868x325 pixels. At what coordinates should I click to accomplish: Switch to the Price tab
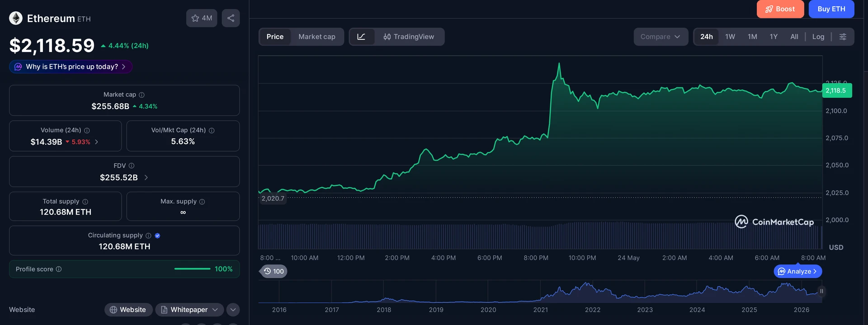click(x=275, y=37)
